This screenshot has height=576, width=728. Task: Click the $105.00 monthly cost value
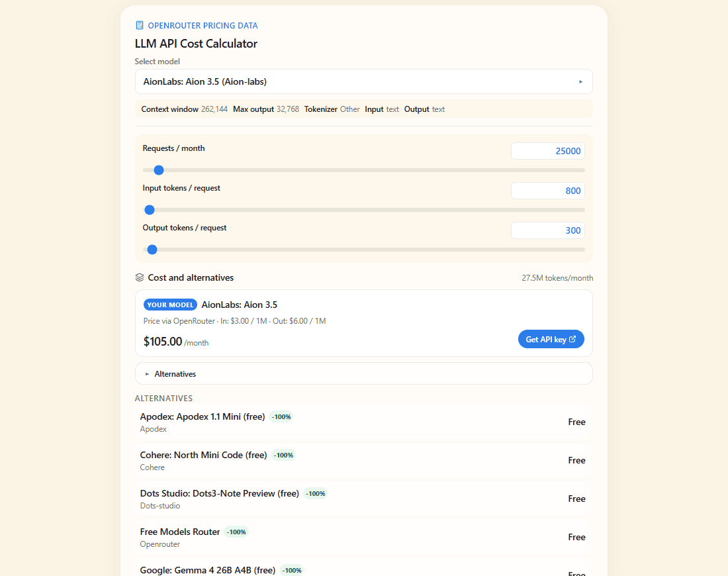pyautogui.click(x=163, y=342)
